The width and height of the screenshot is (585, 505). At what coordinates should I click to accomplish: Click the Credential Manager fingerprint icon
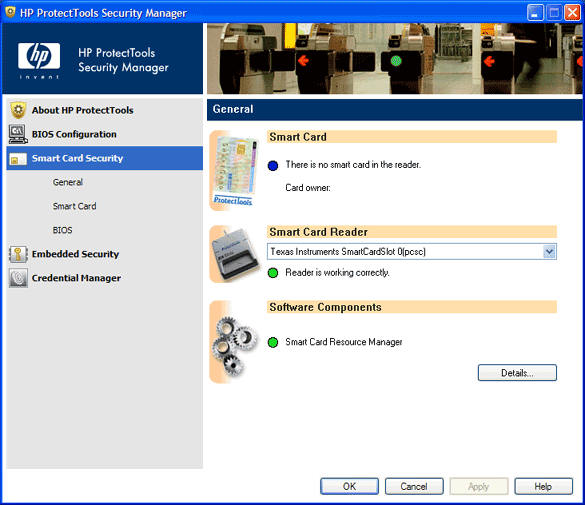[x=18, y=278]
